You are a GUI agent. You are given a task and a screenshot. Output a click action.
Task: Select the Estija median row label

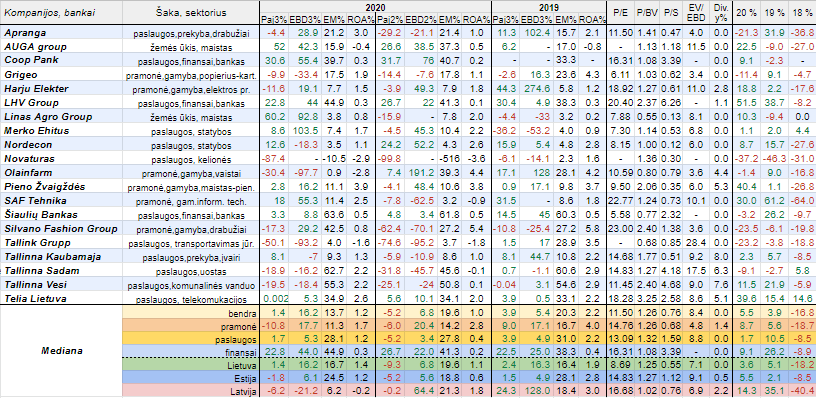(x=190, y=377)
